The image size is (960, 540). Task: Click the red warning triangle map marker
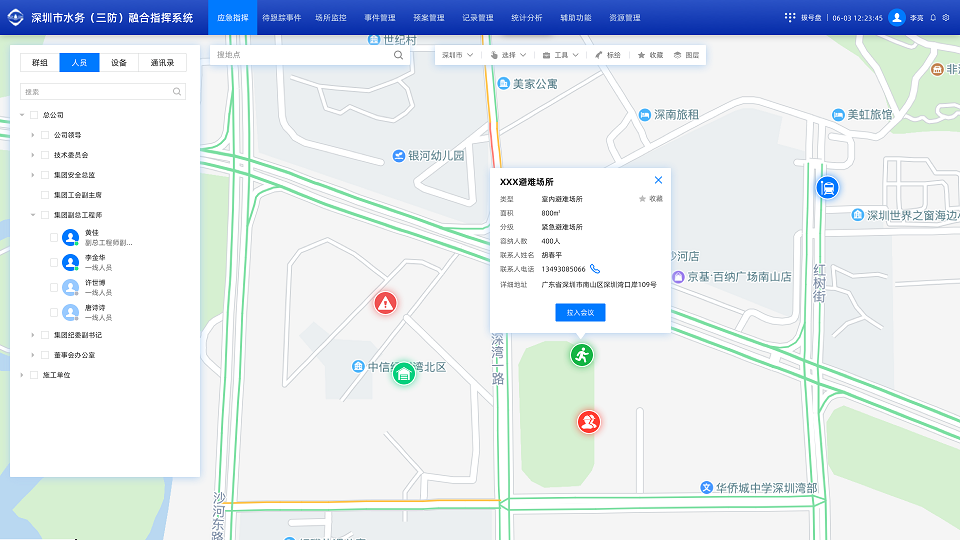click(x=385, y=302)
